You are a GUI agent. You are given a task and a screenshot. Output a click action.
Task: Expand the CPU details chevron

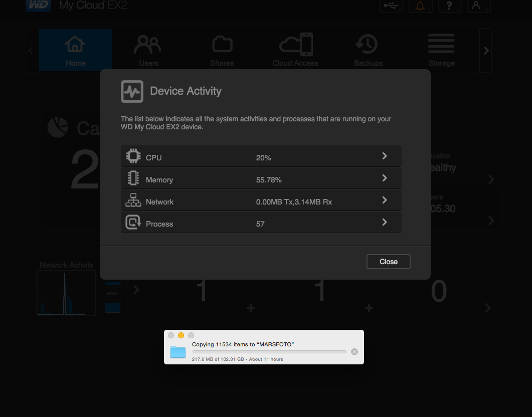click(x=384, y=156)
